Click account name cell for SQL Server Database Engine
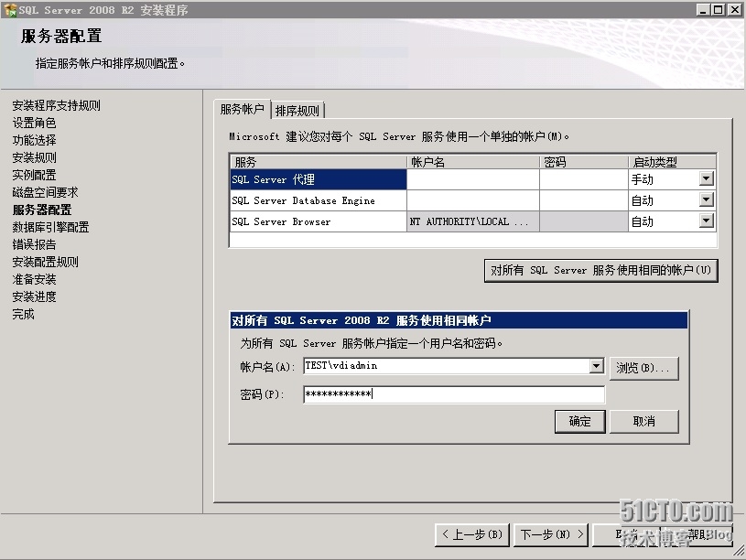746x560 pixels. [x=473, y=200]
